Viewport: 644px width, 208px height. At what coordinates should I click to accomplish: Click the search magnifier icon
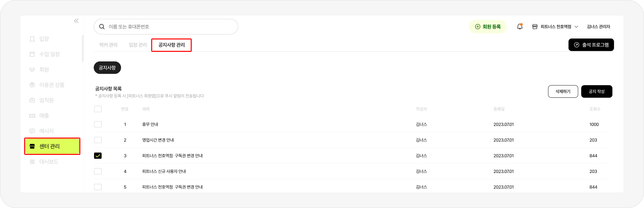[x=102, y=27]
